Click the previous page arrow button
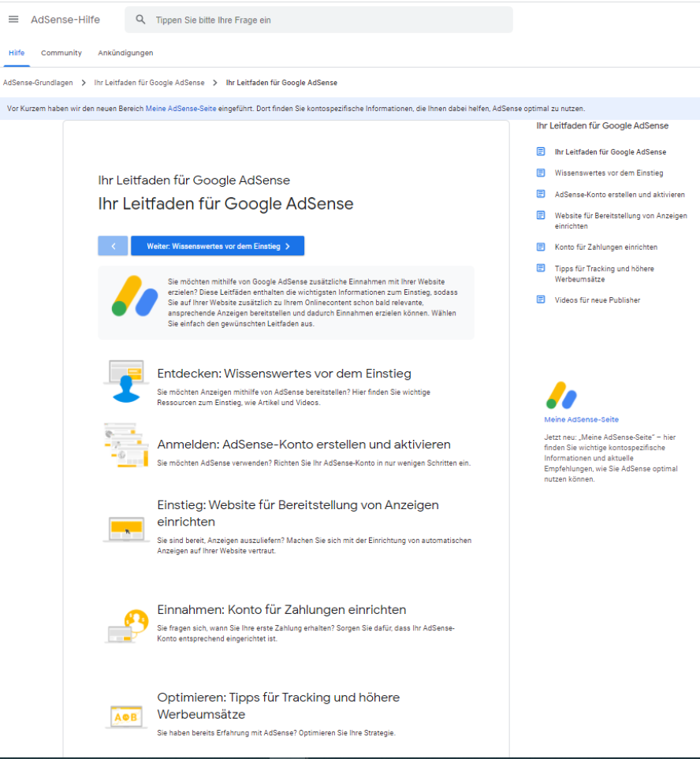Viewport: 700px width, 759px height. click(x=113, y=246)
